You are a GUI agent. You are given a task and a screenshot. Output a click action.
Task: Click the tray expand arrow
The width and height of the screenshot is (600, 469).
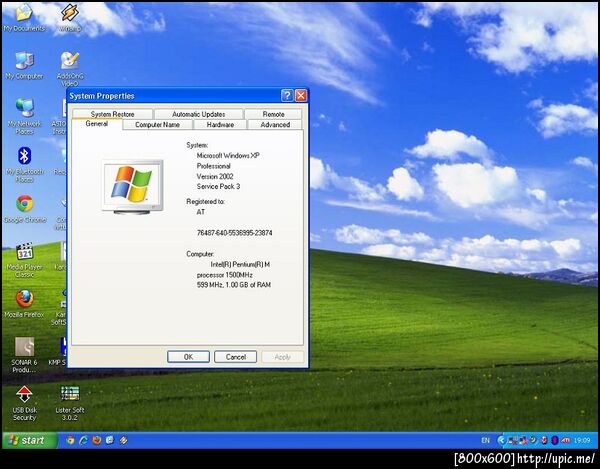[501, 440]
